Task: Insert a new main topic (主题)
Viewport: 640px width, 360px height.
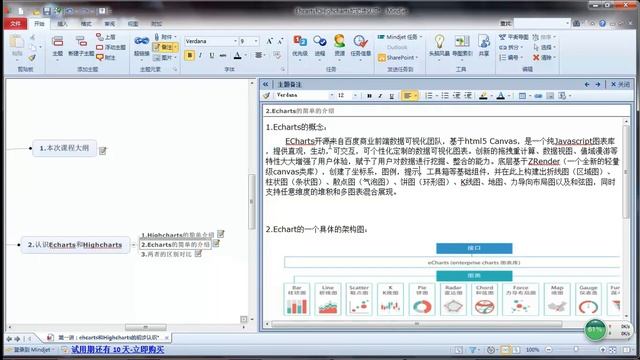Action: tap(58, 46)
